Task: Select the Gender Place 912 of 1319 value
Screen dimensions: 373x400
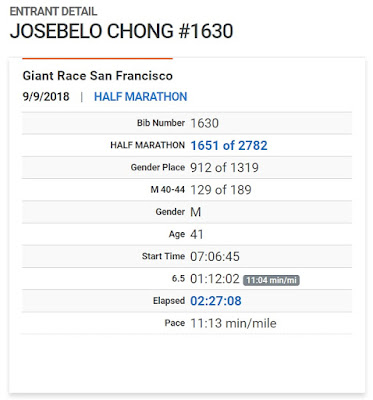Action: coord(224,167)
